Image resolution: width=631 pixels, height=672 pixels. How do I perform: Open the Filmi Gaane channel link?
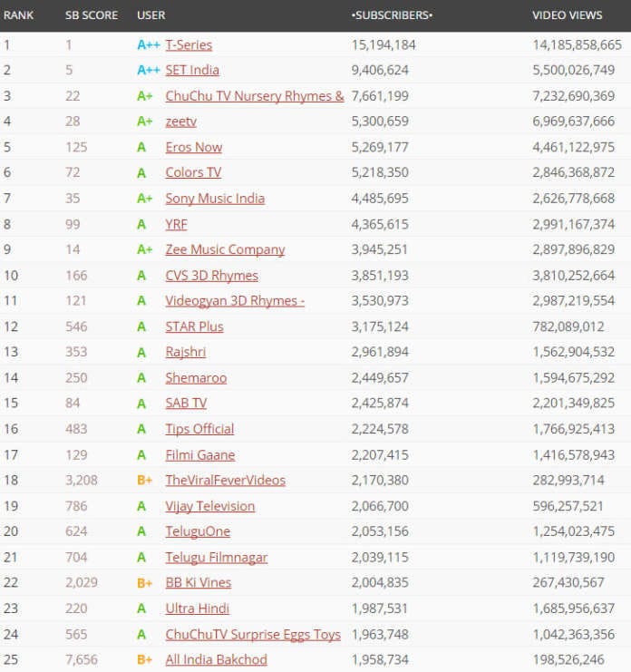point(200,454)
